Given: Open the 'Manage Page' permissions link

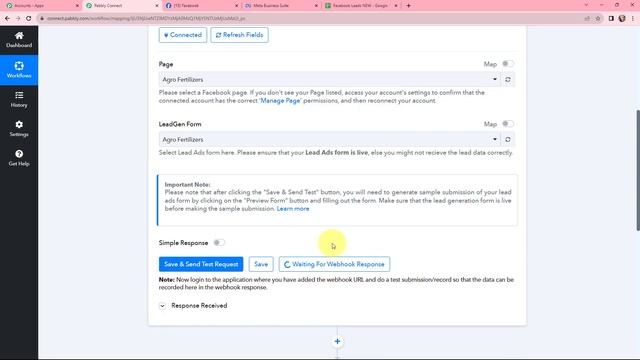Looking at the screenshot, I should 280,101.
